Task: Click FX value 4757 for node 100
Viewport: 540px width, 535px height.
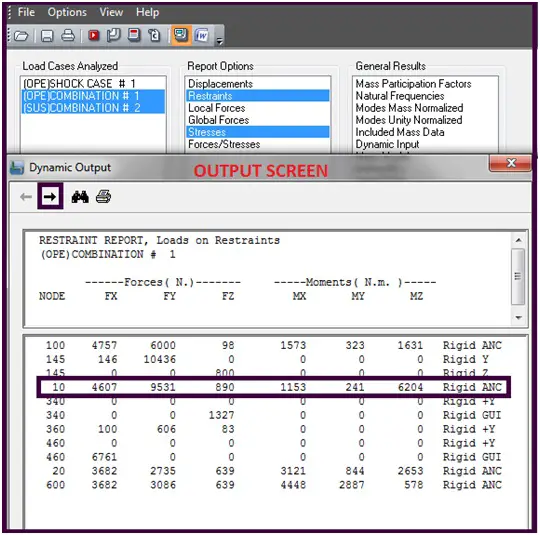Action: 104,345
